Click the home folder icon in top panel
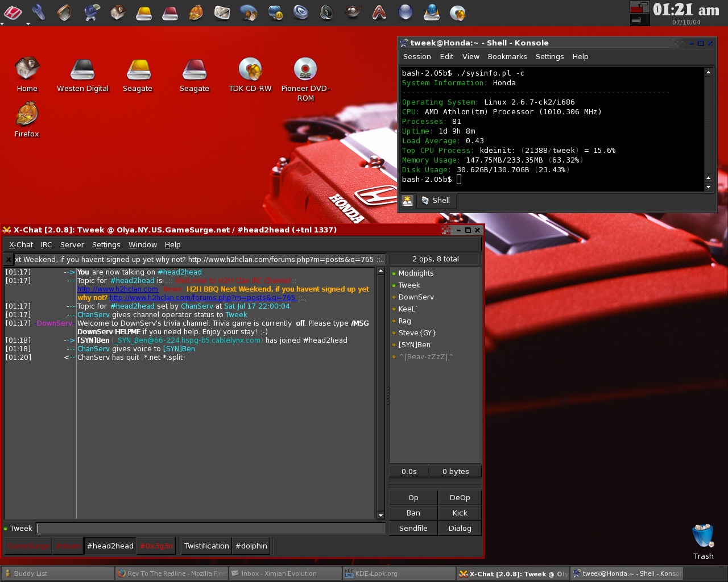This screenshot has height=582, width=728. pos(117,12)
